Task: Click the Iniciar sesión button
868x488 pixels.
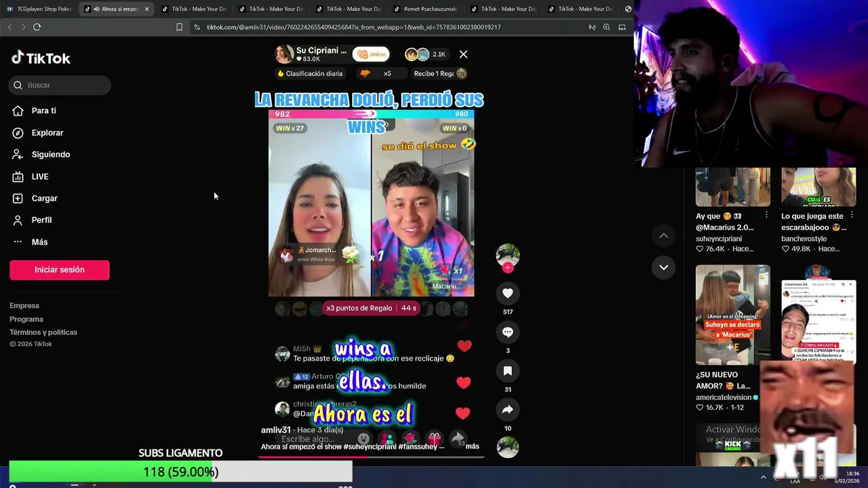Action: coord(59,270)
